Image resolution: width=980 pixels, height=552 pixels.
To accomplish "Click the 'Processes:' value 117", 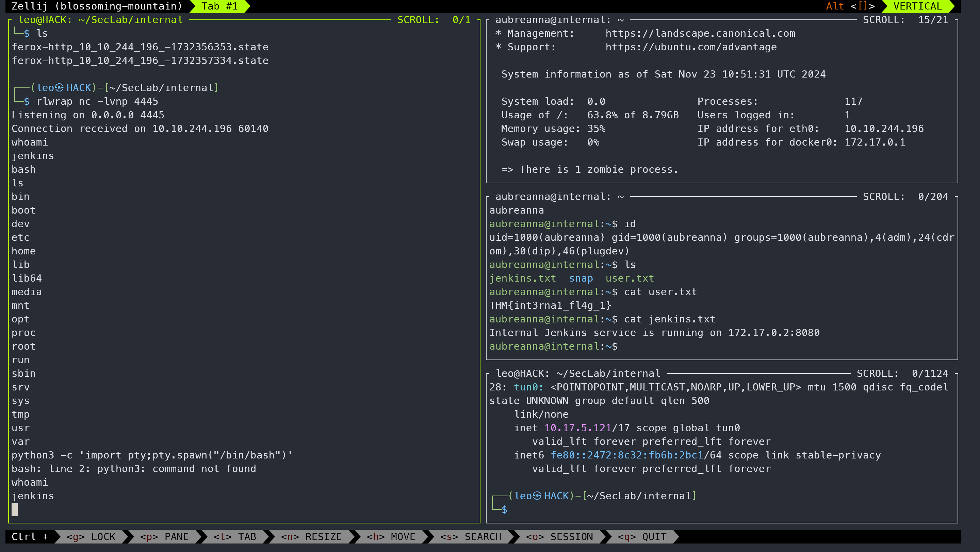I will [853, 101].
